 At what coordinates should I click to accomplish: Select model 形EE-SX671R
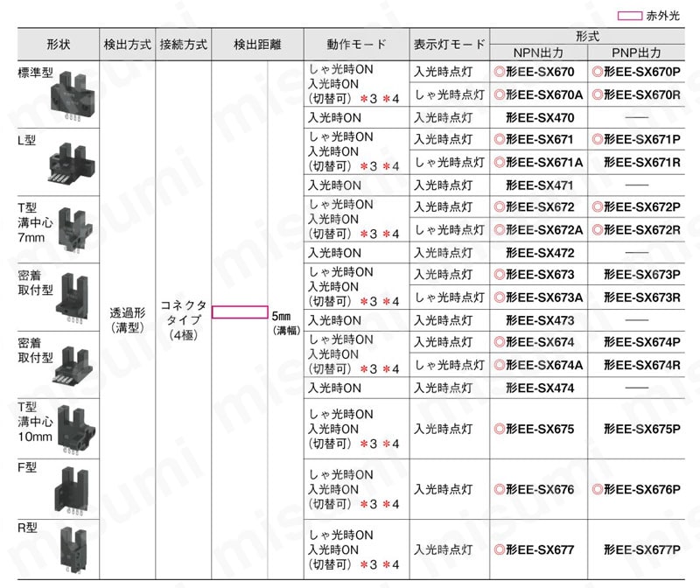pyautogui.click(x=642, y=162)
